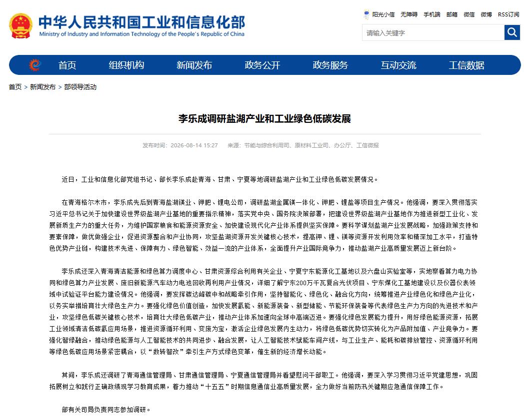
Task: Click the red swirl icon in navigation bar
Action: 35,65
